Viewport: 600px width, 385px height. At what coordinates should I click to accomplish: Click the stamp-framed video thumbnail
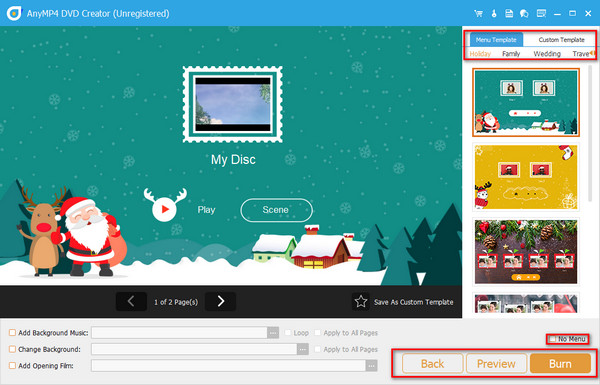tap(233, 104)
